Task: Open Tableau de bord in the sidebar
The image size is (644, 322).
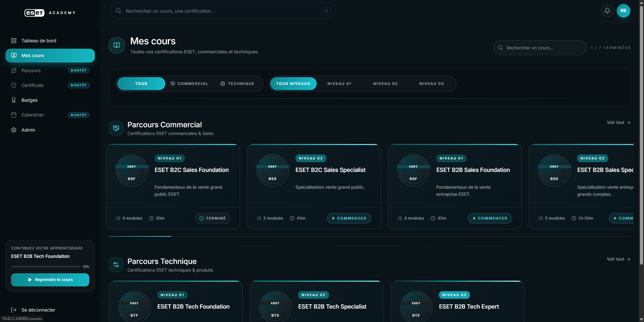Action: coord(50,41)
